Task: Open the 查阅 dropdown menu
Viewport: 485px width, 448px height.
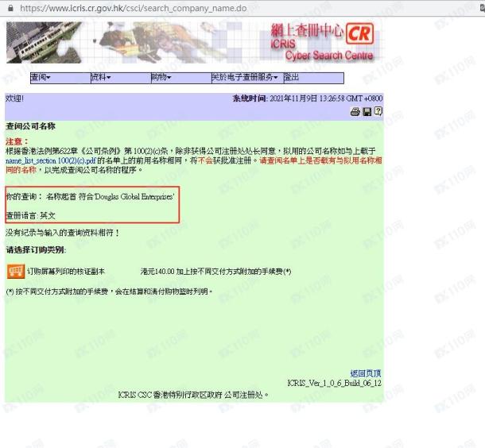Action: pos(41,77)
